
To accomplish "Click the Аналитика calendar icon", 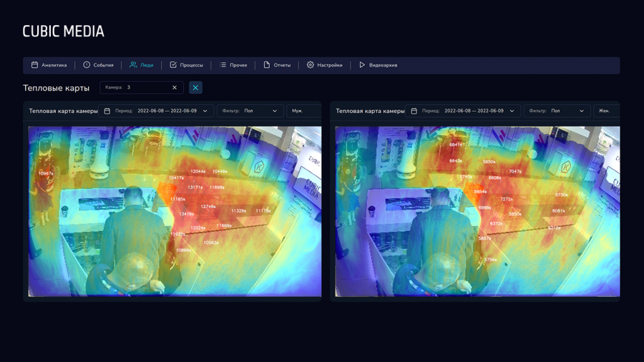I will point(34,65).
